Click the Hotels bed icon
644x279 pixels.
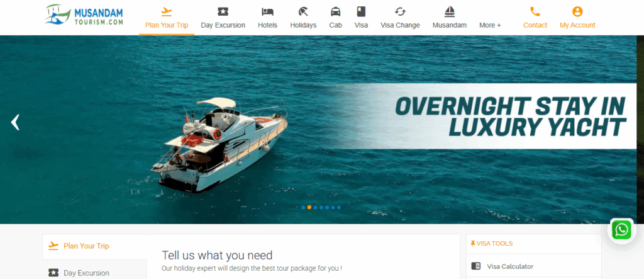[x=267, y=11]
